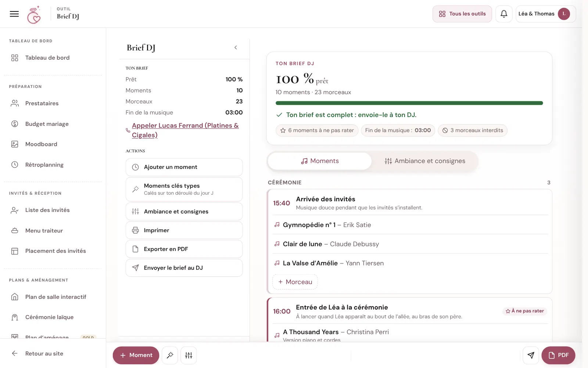Viewport: 588px width, 368px height.
Task: Click the ring logo icon
Action: click(34, 15)
